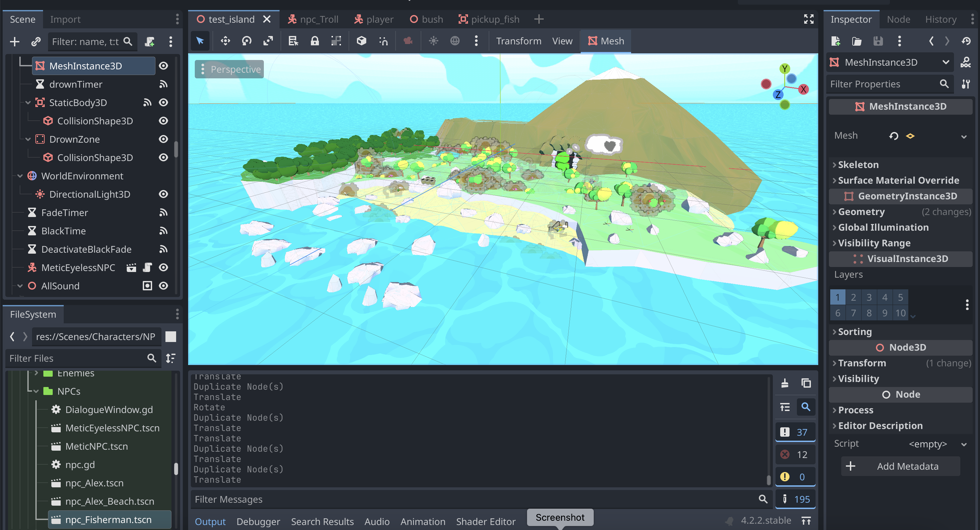980x530 pixels.
Task: Click FileSystem sort files icon
Action: [171, 358]
